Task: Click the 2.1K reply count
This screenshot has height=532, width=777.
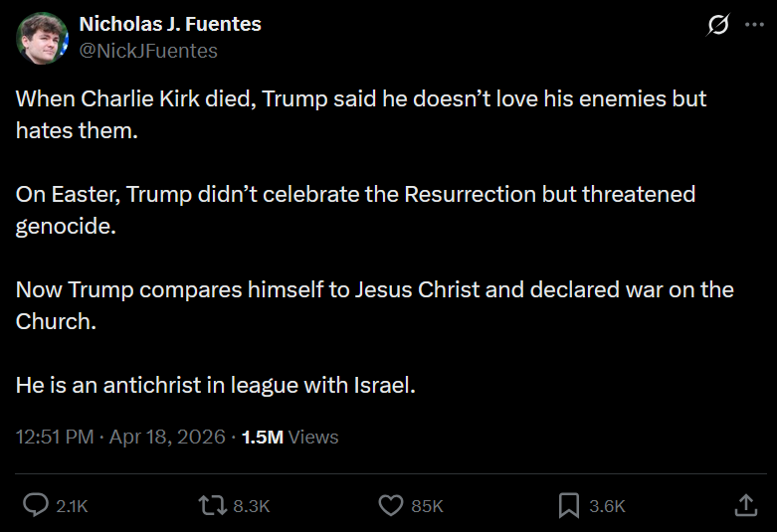Action: pos(72,506)
